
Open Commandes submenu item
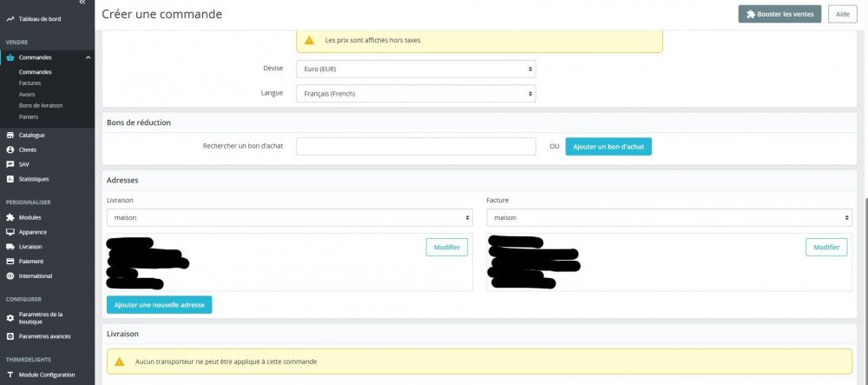coord(36,72)
